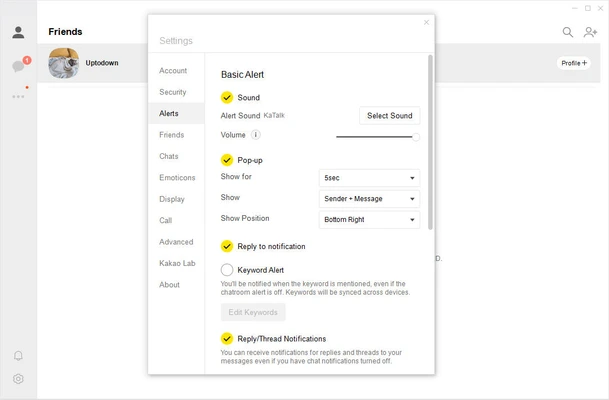609x400 pixels.
Task: Open the settings gear icon in sidebar
Action: 18,379
